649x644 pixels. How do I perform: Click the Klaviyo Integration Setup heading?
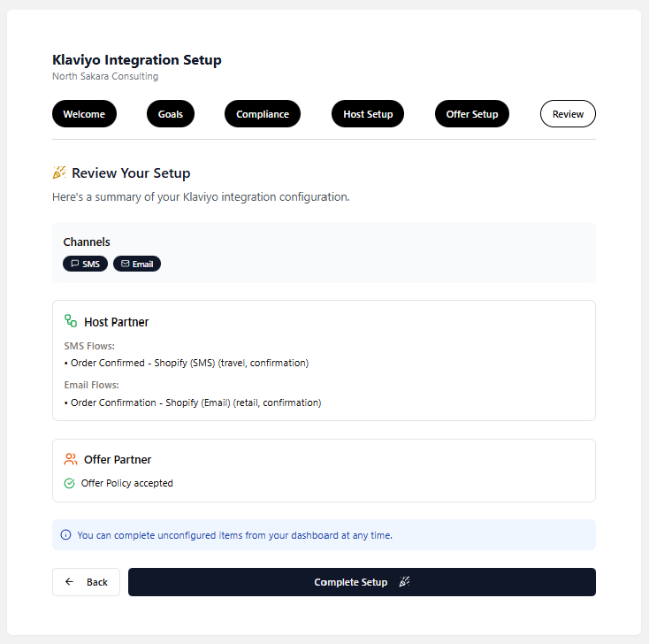[137, 60]
